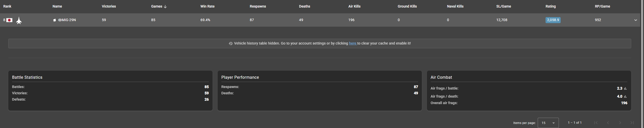
Task: Click the small icon left of MiG-29N
Action: click(x=54, y=20)
